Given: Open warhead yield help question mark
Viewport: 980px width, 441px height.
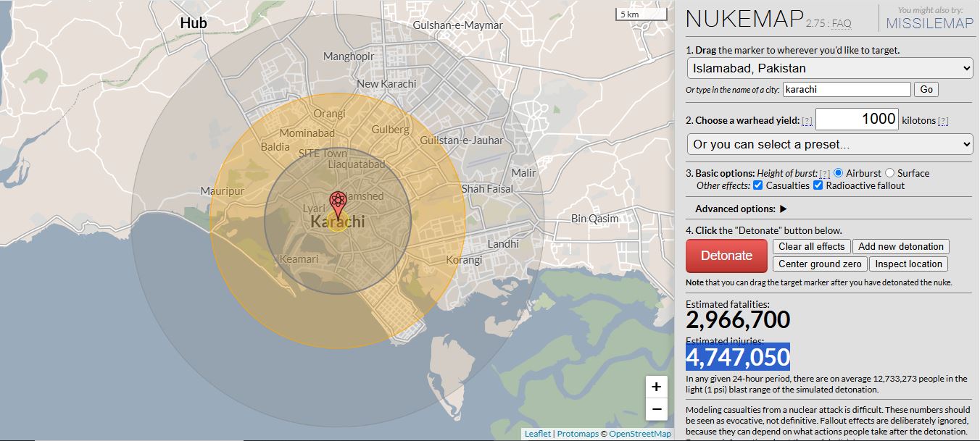Looking at the screenshot, I should (807, 121).
